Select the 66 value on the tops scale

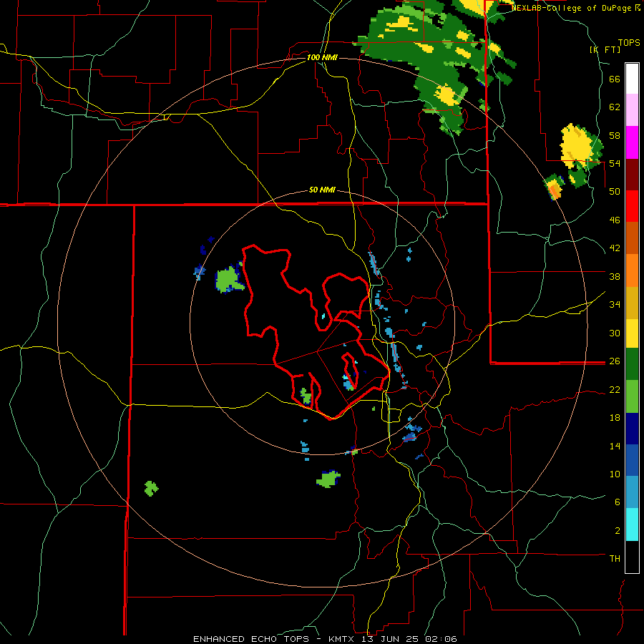pyautogui.click(x=615, y=79)
